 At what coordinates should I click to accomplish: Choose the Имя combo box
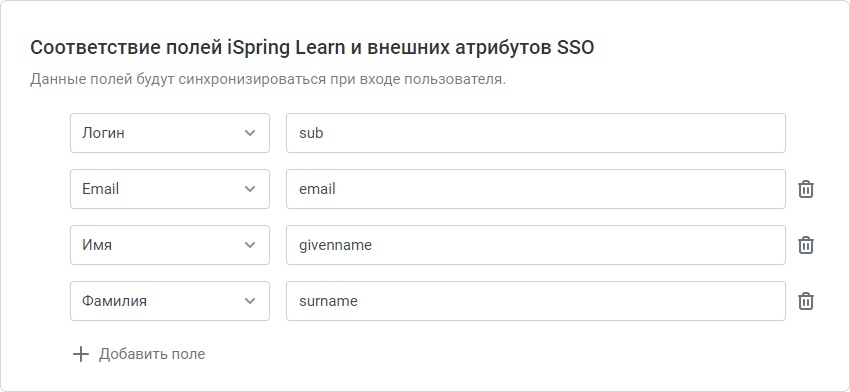[170, 245]
